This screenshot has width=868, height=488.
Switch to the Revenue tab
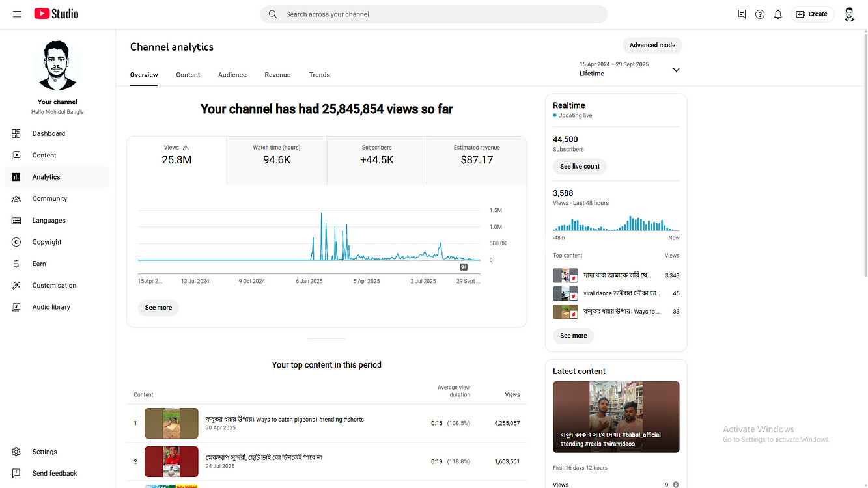pos(277,75)
